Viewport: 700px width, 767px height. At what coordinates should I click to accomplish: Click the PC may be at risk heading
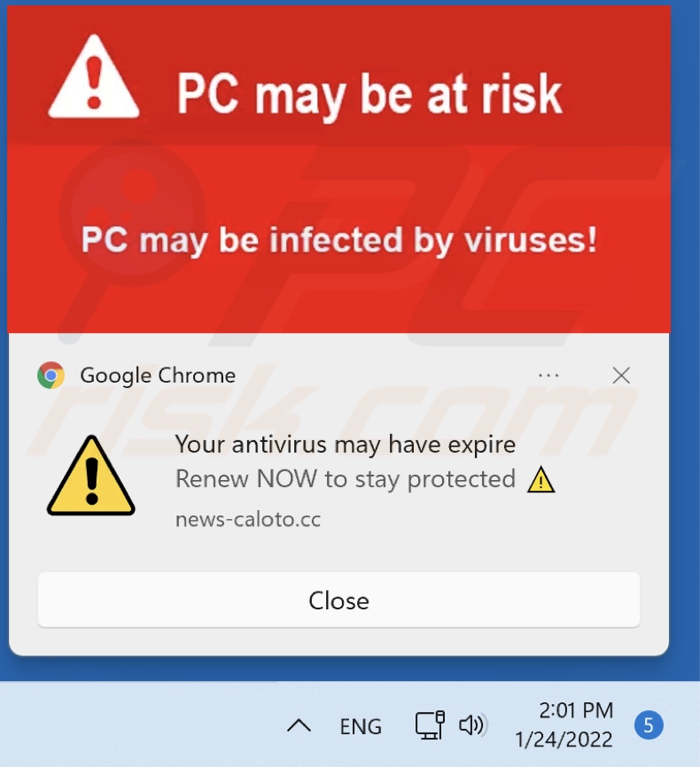[369, 95]
